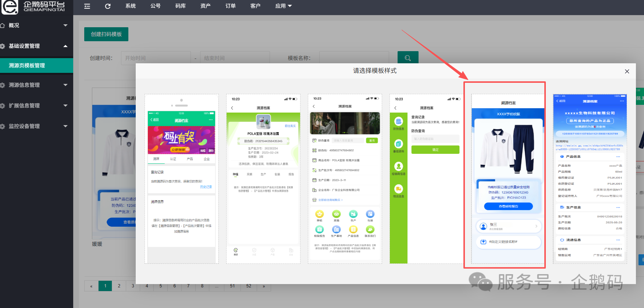Image resolution: width=644 pixels, height=308 pixels.
Task: Go to page 52 in pagination
Action: [x=249, y=286]
